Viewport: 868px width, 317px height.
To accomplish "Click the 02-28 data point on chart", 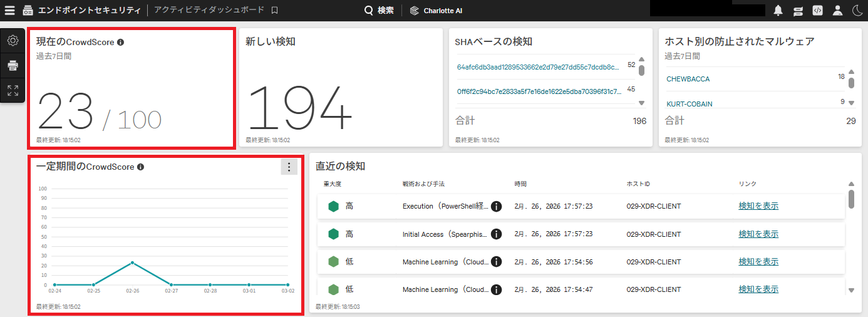I will point(210,285).
